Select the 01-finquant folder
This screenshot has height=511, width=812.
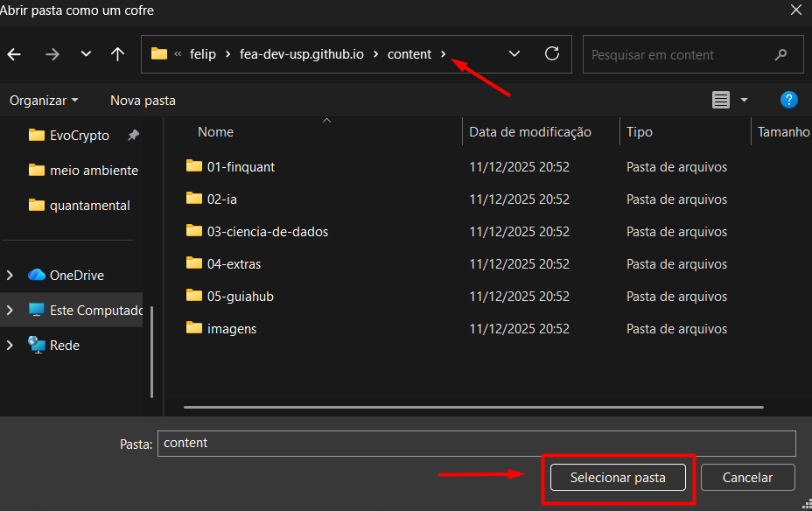point(241,166)
